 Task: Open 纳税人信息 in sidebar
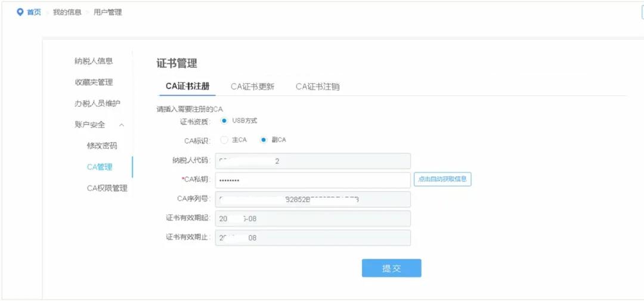[94, 61]
